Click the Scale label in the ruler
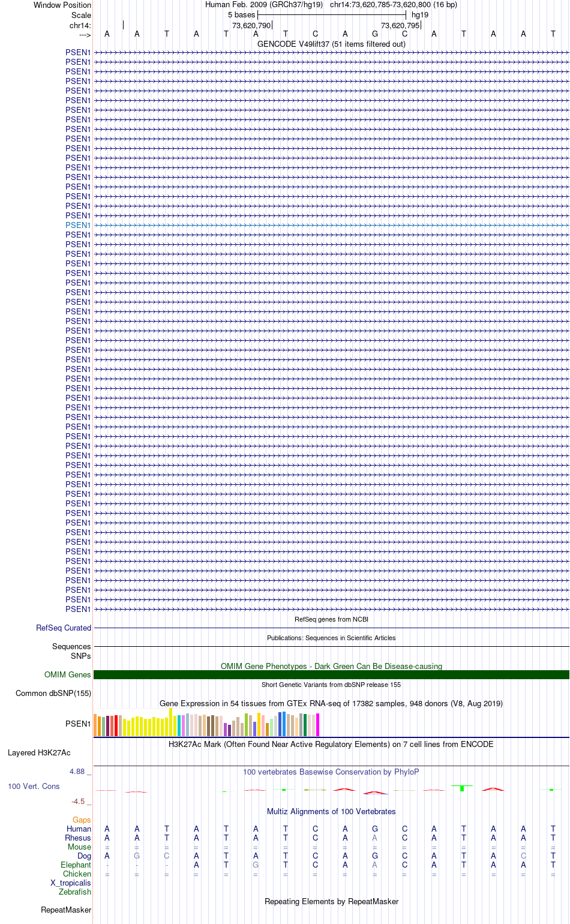570x924 pixels. pyautogui.click(x=81, y=15)
